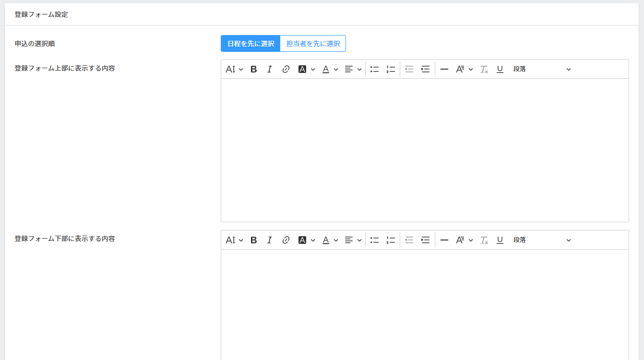Image resolution: width=644 pixels, height=360 pixels.
Task: Click inside the upper form content text area
Action: click(x=425, y=150)
